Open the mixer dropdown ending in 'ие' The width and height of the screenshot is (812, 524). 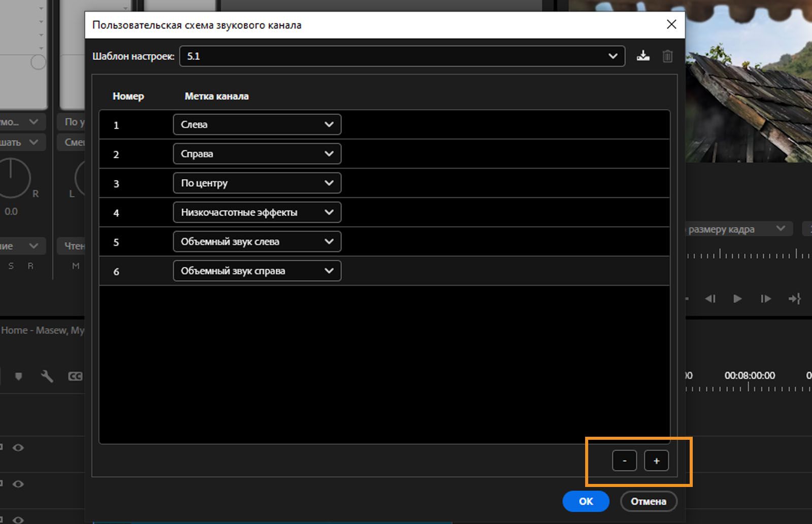click(x=23, y=246)
